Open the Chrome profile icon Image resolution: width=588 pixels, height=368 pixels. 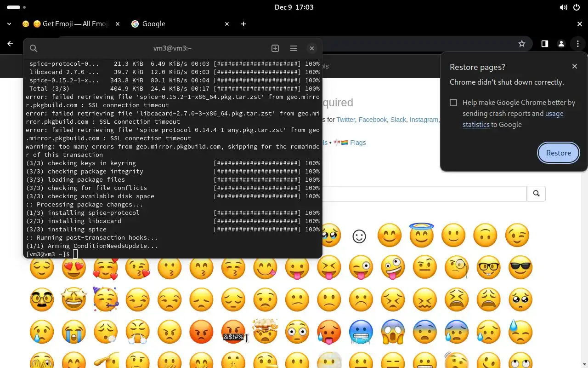pyautogui.click(x=561, y=44)
